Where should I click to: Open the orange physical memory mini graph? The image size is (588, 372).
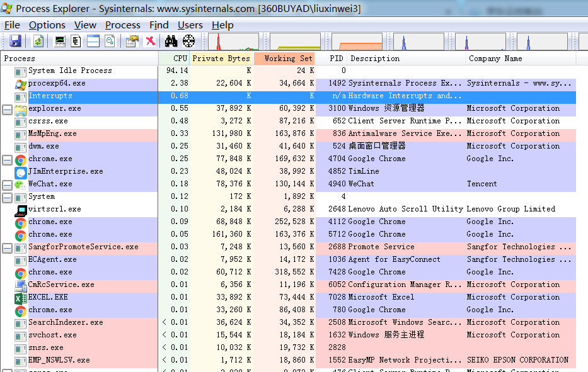pyautogui.click(x=357, y=41)
